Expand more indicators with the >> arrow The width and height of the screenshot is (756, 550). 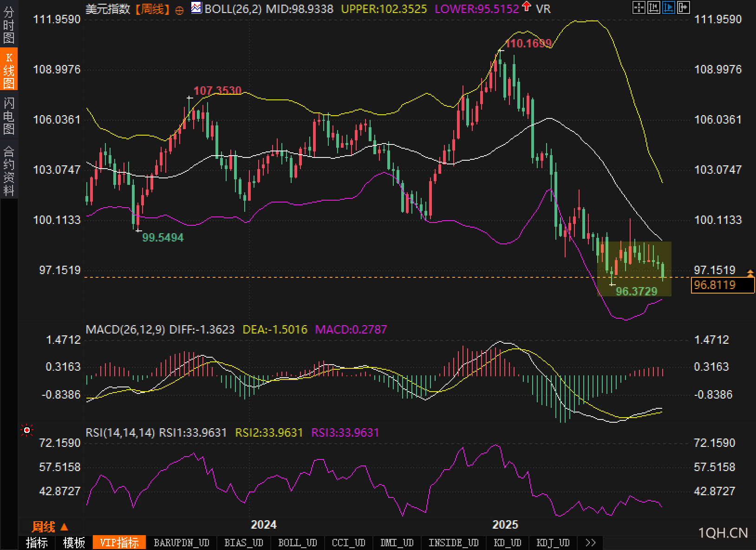click(590, 543)
